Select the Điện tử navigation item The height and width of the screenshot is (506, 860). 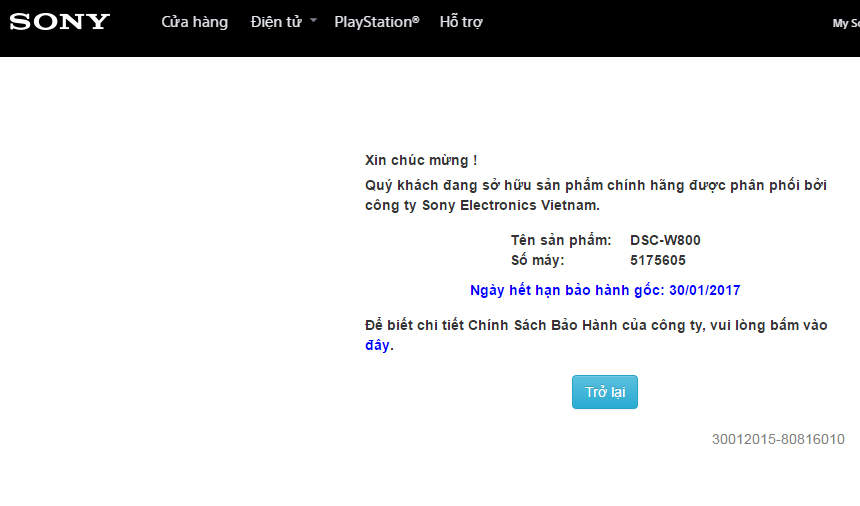275,22
